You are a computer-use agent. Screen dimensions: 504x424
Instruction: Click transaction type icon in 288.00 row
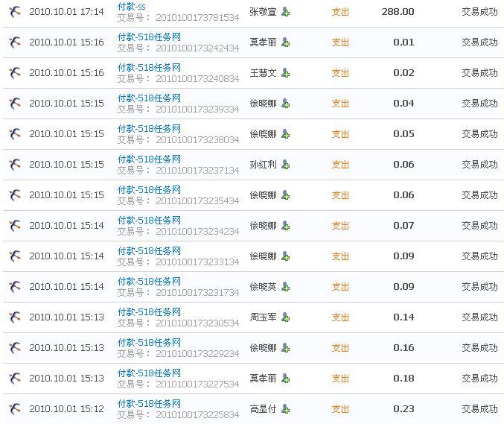[14, 12]
